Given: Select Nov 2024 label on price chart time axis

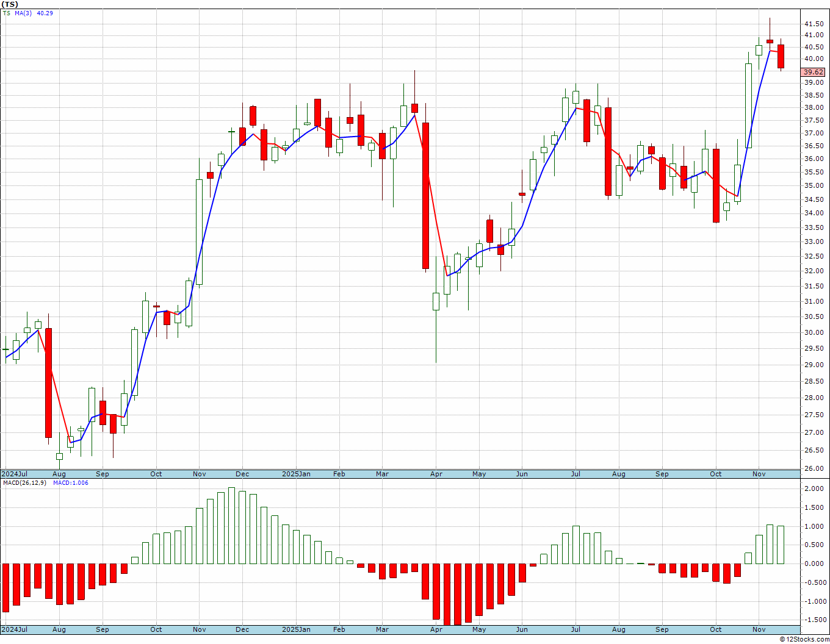Looking at the screenshot, I should (199, 474).
